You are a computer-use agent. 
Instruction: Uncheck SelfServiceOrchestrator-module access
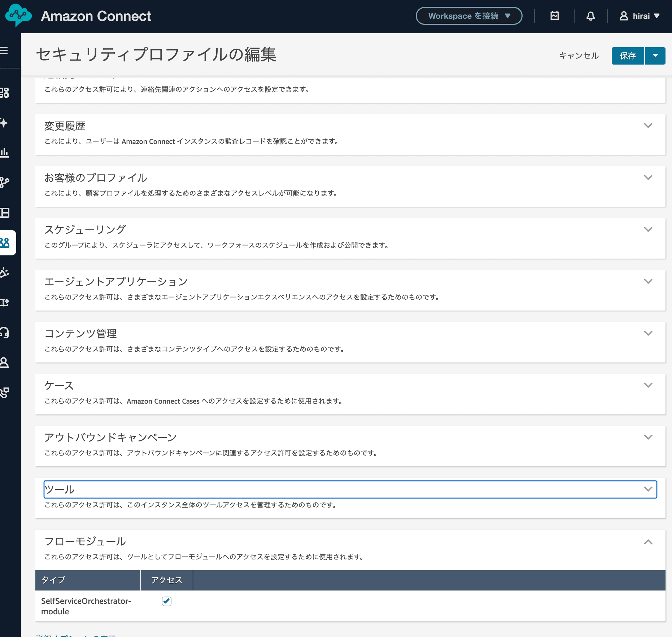pos(166,601)
